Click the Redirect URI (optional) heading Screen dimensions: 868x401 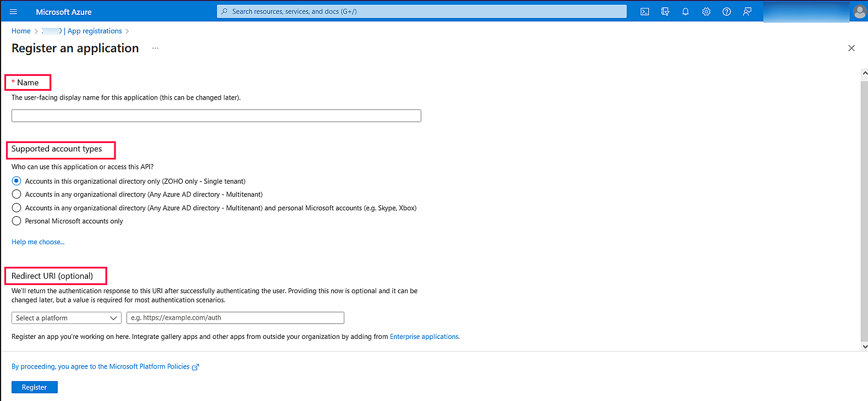(x=52, y=276)
